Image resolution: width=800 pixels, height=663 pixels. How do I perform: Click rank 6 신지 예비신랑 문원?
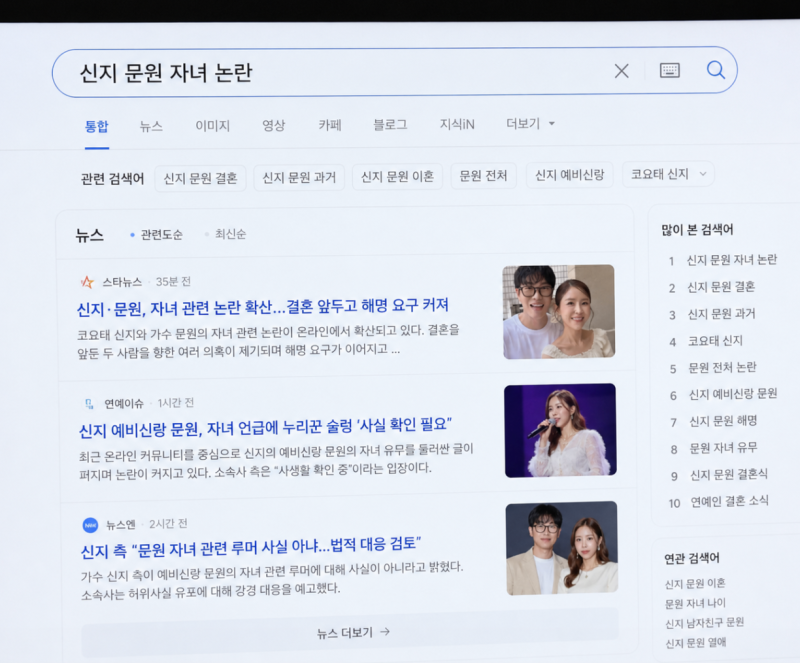click(x=733, y=394)
